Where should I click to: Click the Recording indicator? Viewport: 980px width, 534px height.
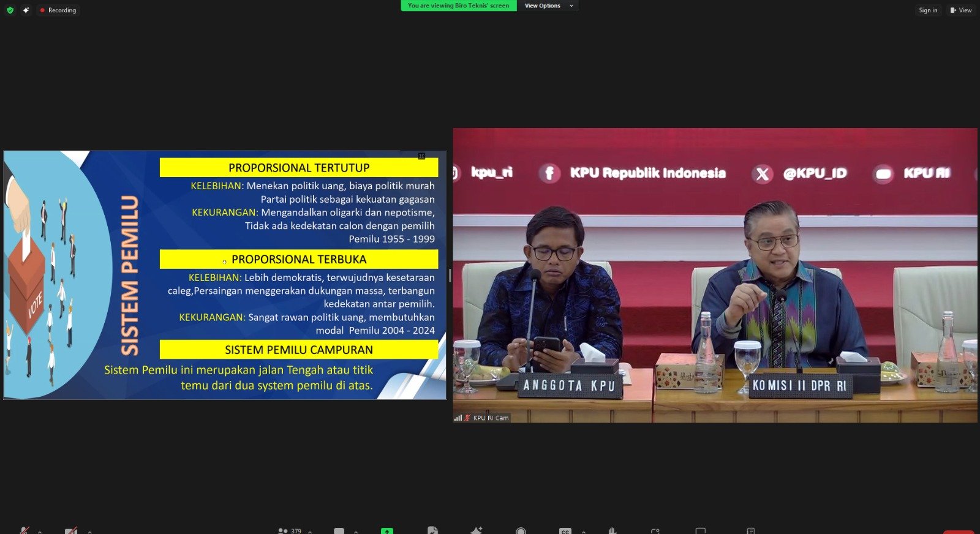[58, 10]
